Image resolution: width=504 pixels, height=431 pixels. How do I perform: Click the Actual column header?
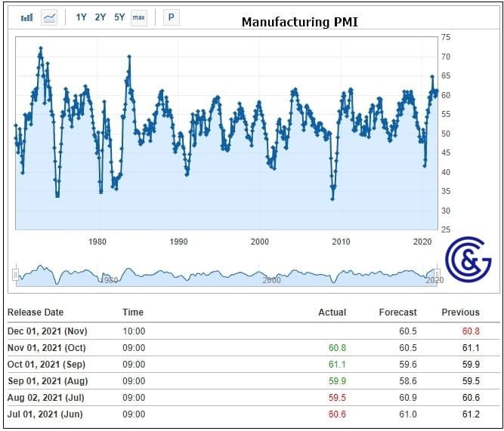332,312
